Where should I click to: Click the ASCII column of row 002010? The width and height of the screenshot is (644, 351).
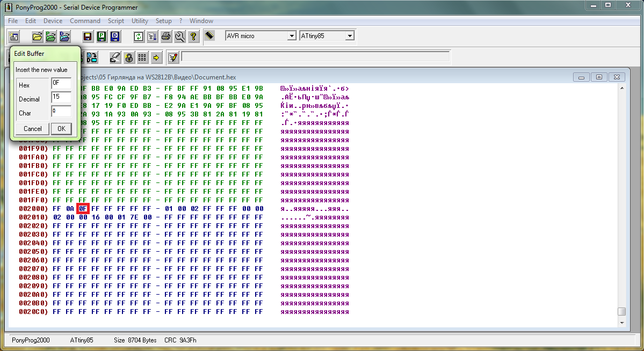point(315,217)
